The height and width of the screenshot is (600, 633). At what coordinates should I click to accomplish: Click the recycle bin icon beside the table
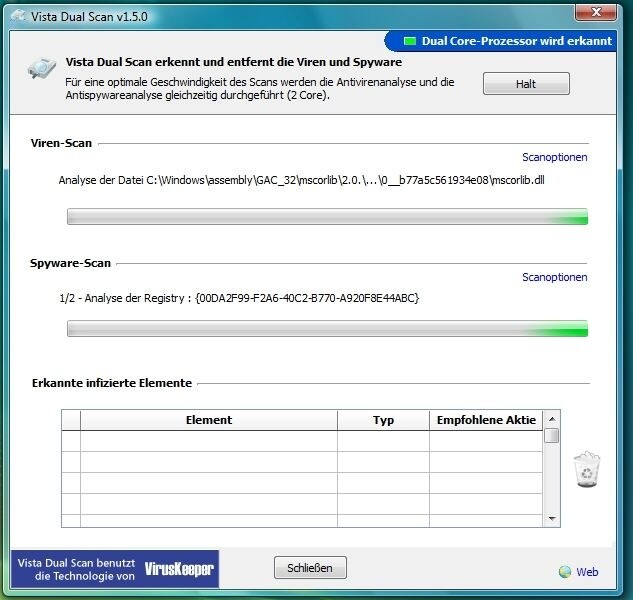click(x=587, y=469)
